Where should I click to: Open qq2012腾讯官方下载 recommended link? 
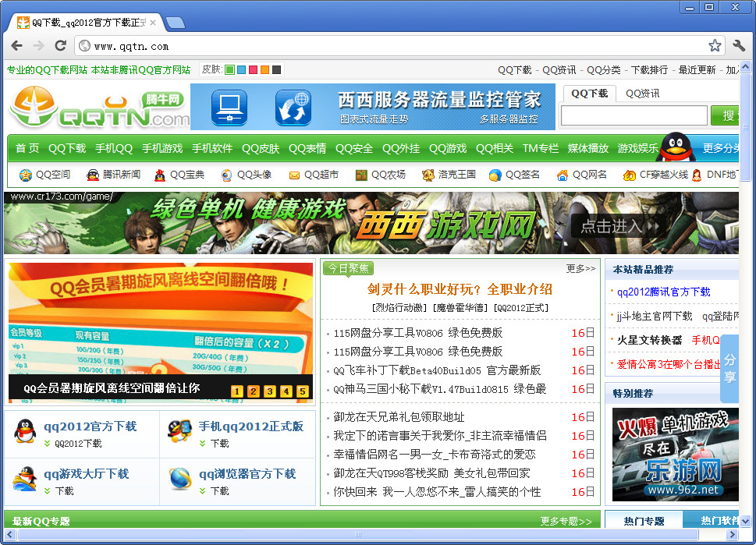pos(663,292)
